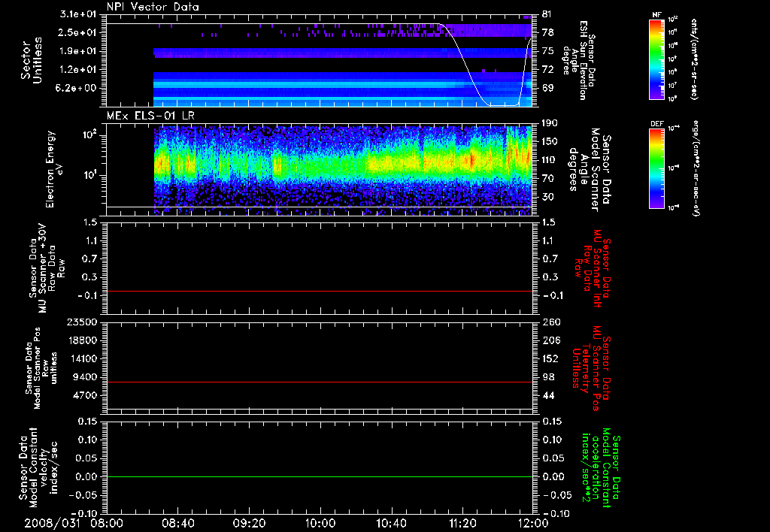This screenshot has height=532, width=770.
Task: Click the DEF color scale bar
Action: [655, 168]
